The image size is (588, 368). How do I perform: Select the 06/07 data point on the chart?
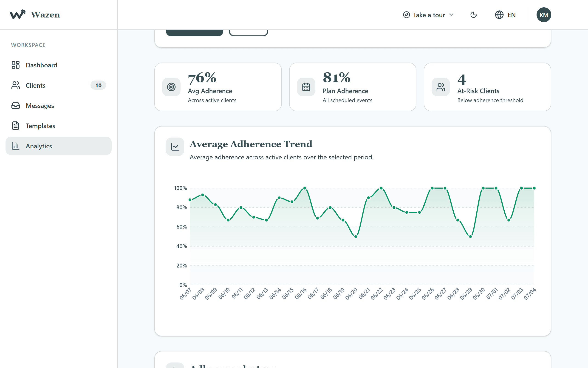click(190, 200)
